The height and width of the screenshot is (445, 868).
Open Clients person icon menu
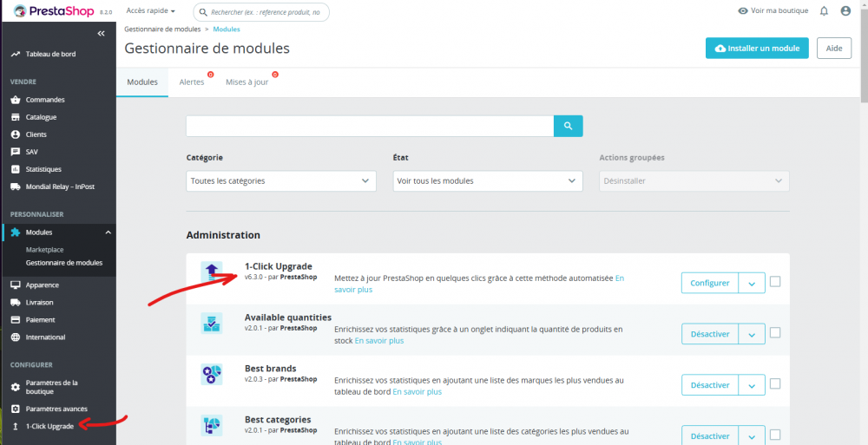coord(16,134)
